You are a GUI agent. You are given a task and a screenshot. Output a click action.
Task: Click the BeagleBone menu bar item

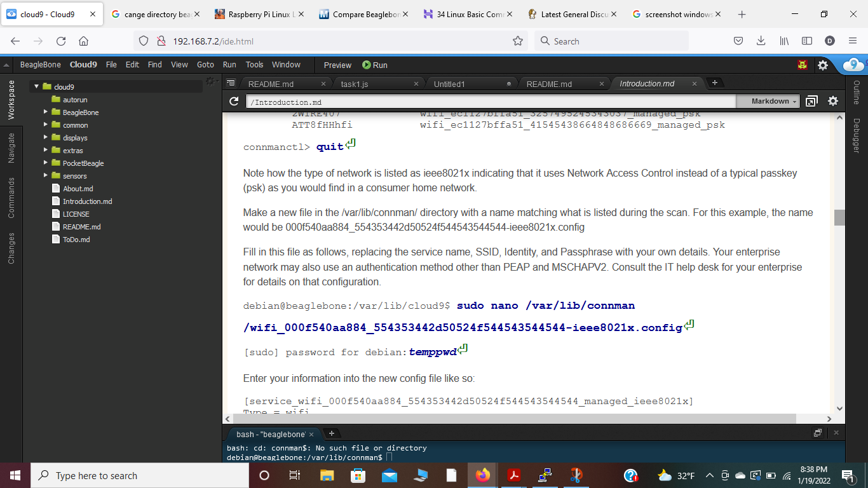click(41, 65)
